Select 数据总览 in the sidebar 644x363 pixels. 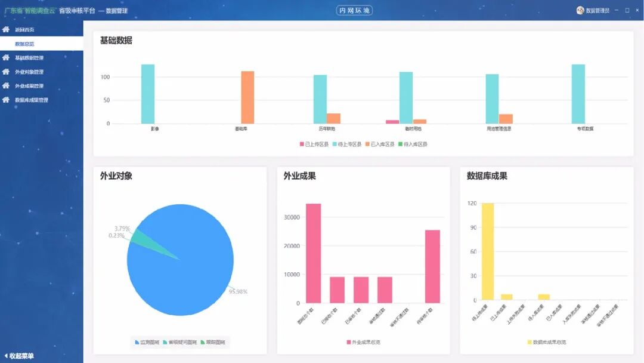(42, 44)
